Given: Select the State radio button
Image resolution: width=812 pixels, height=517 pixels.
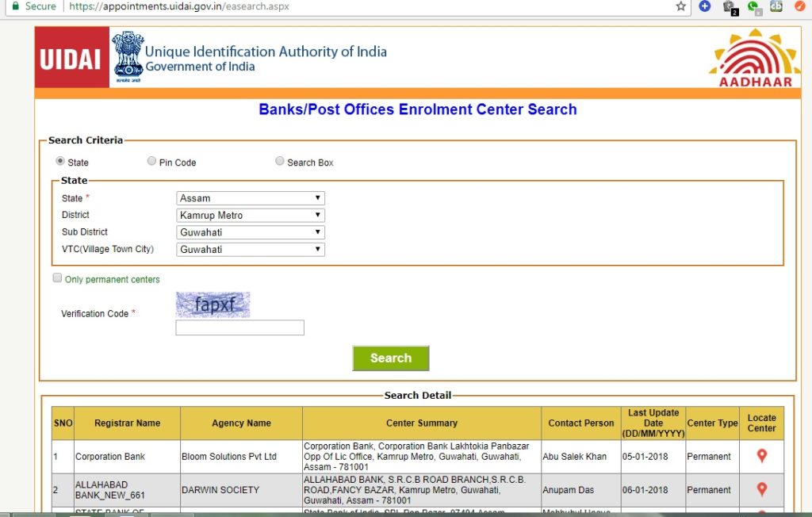Looking at the screenshot, I should click(x=60, y=161).
